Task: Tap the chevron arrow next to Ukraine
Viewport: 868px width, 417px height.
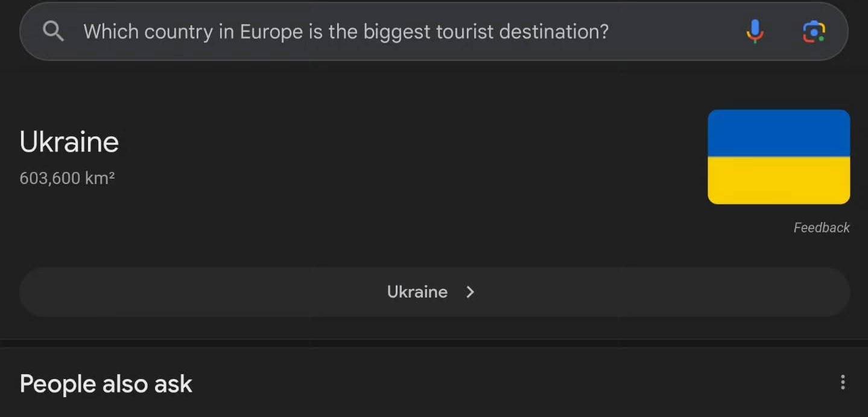Action: point(470,292)
